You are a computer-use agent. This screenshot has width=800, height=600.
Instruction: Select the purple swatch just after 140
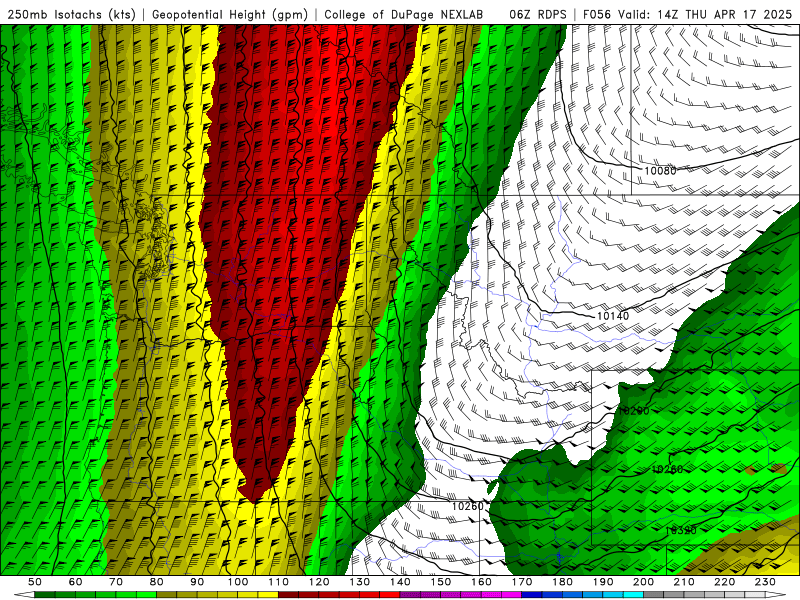[x=410, y=595]
